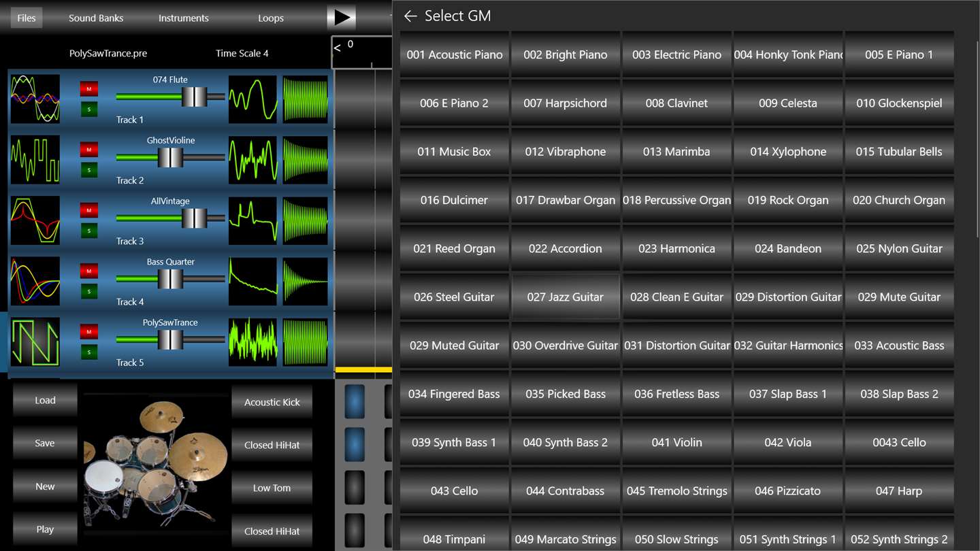Select 039 Synth Bass 1
This screenshot has height=551, width=980.
455,442
